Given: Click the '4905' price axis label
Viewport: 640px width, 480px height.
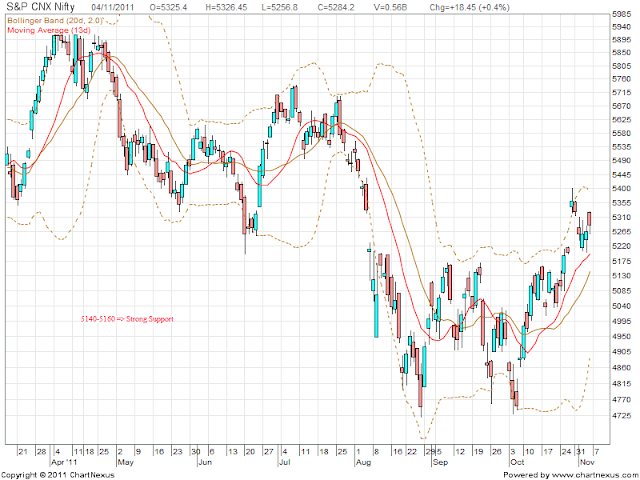Looking at the screenshot, I should point(622,352).
